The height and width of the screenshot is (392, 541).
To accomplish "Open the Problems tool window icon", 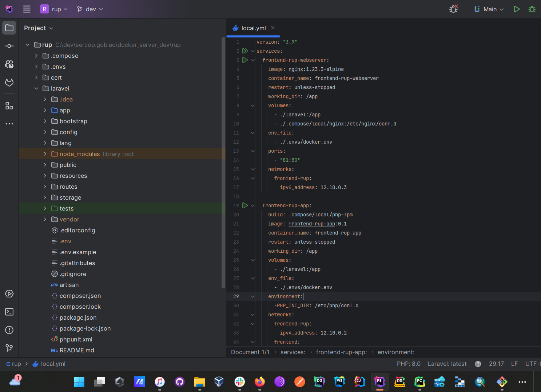I will coord(9,330).
